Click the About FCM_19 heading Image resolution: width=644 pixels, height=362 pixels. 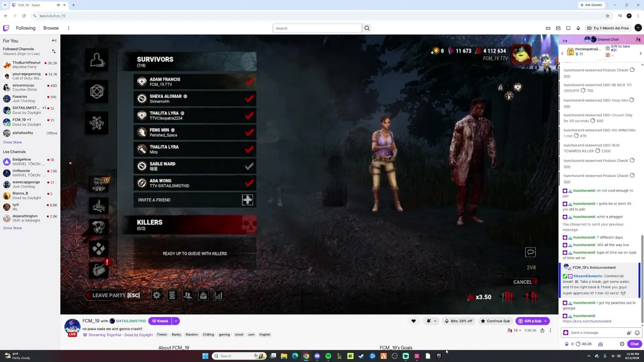click(x=174, y=347)
